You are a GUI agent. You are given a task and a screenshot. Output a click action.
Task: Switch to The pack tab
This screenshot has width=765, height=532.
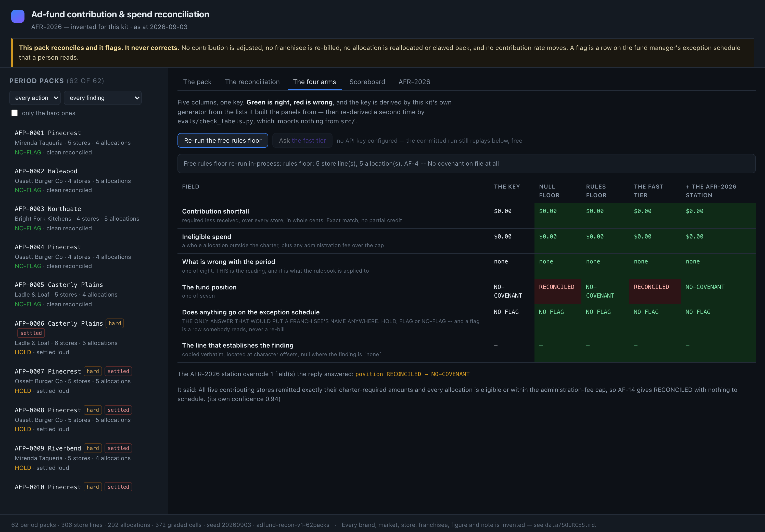click(197, 82)
